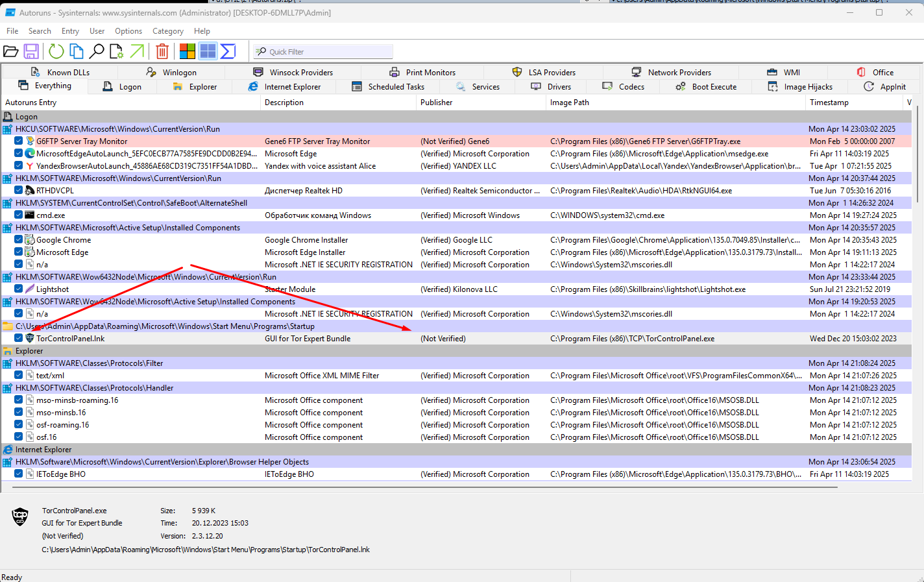The width and height of the screenshot is (924, 582).
Task: Click the green Jump to Entry arrow icon
Action: pos(137,51)
